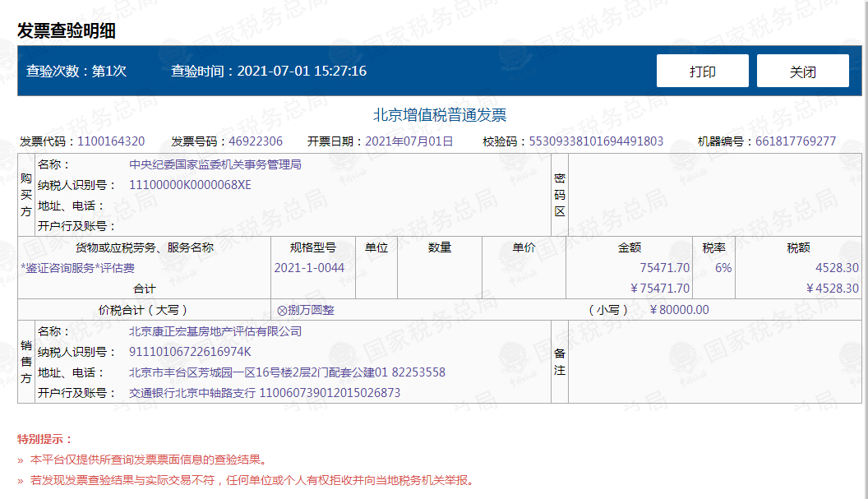
Task: Click the 关闭 close button
Action: (802, 72)
